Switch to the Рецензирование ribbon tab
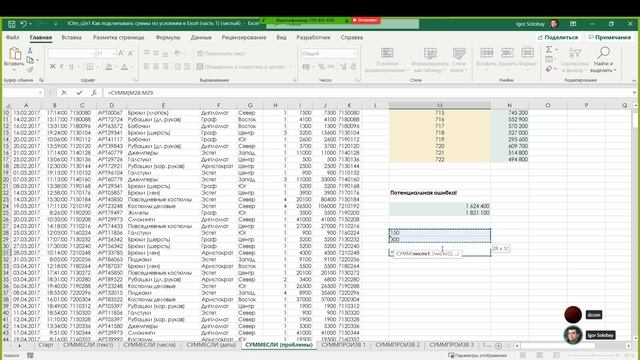 [244, 37]
